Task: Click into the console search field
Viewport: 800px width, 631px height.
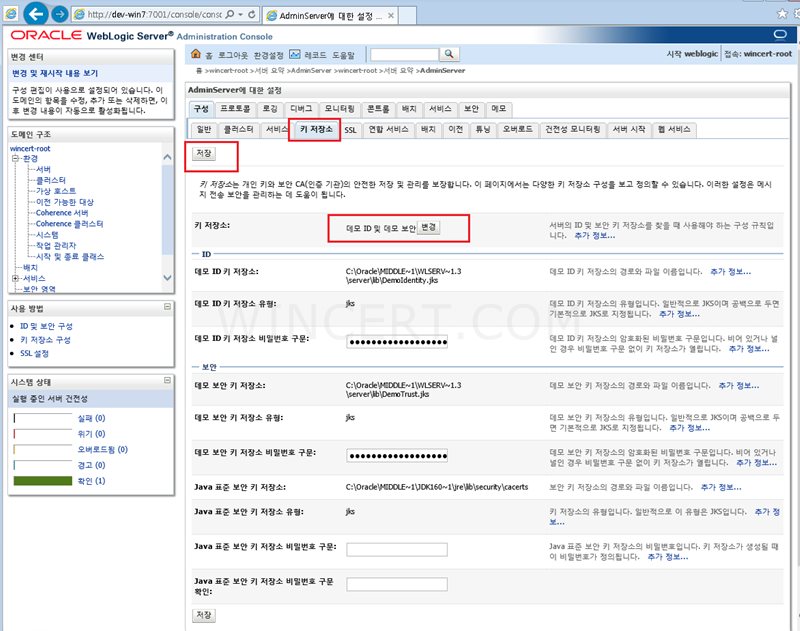Action: pos(405,54)
